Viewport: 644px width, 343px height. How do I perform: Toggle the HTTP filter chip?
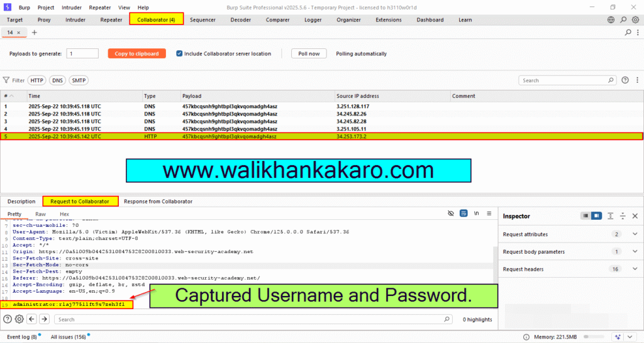tap(36, 80)
